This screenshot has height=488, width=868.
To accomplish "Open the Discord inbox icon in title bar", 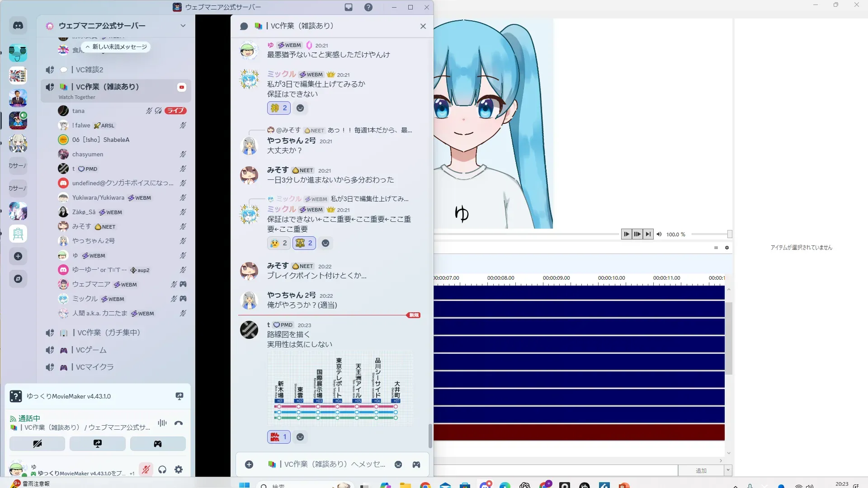I will (349, 7).
